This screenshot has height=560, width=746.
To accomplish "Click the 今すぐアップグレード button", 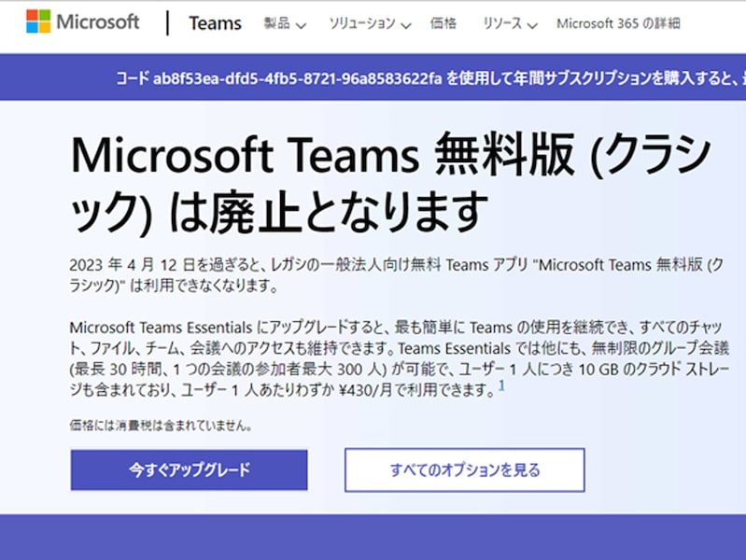I will click(189, 469).
